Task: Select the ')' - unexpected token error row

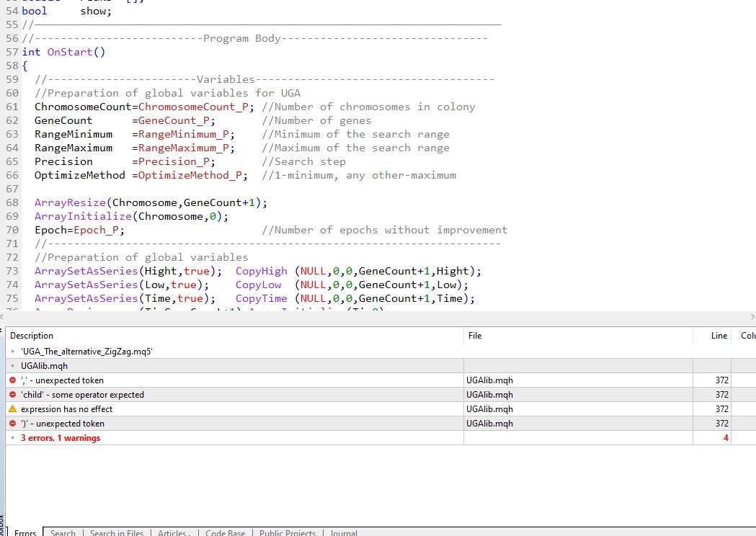Action: pos(381,424)
